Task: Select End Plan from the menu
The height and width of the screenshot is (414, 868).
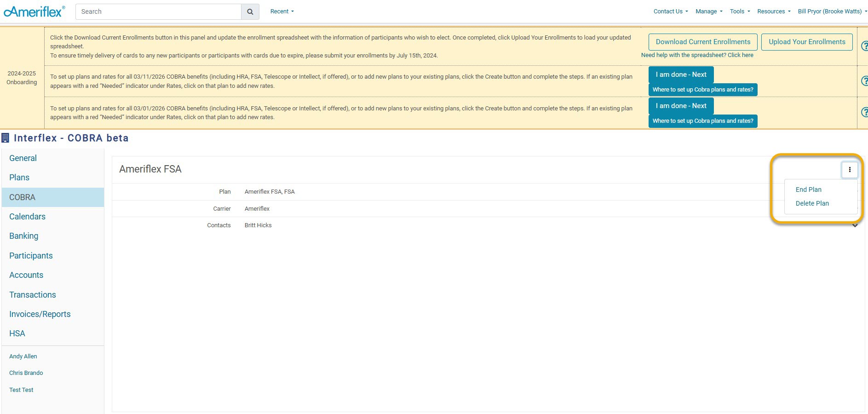Action: pyautogui.click(x=808, y=190)
